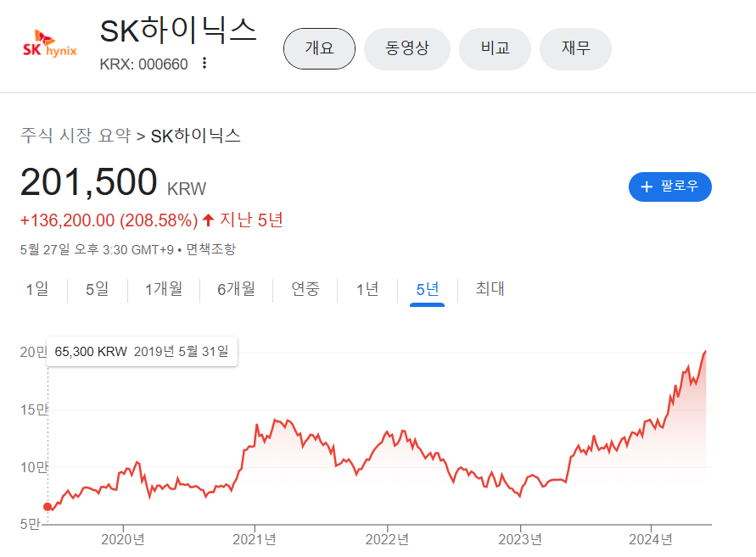Select the 1일 time range
The image size is (756, 557).
pyautogui.click(x=37, y=290)
